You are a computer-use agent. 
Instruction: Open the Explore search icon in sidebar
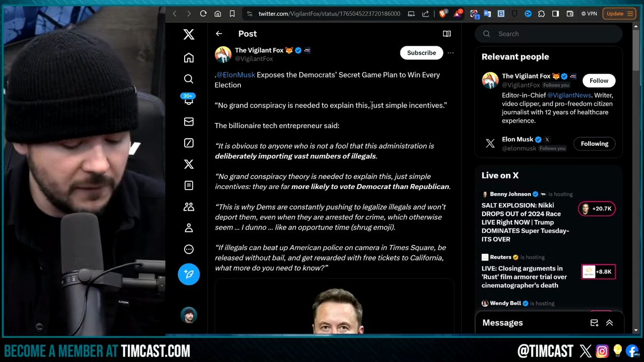[x=189, y=79]
